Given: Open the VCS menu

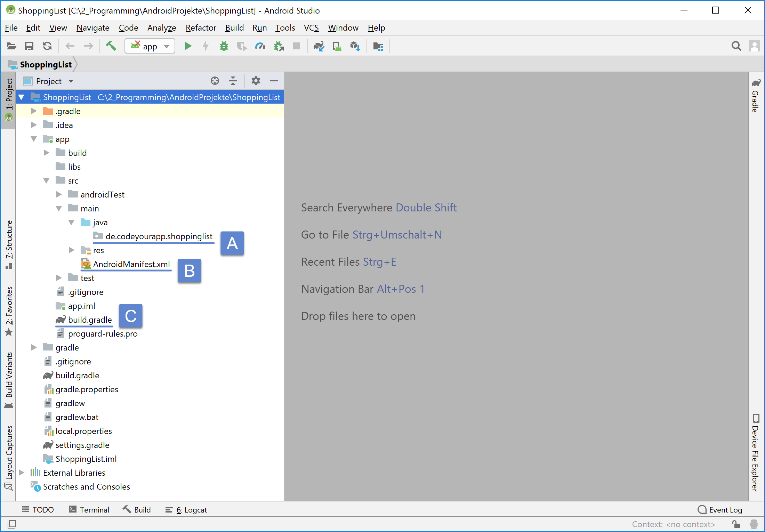Looking at the screenshot, I should 311,28.
